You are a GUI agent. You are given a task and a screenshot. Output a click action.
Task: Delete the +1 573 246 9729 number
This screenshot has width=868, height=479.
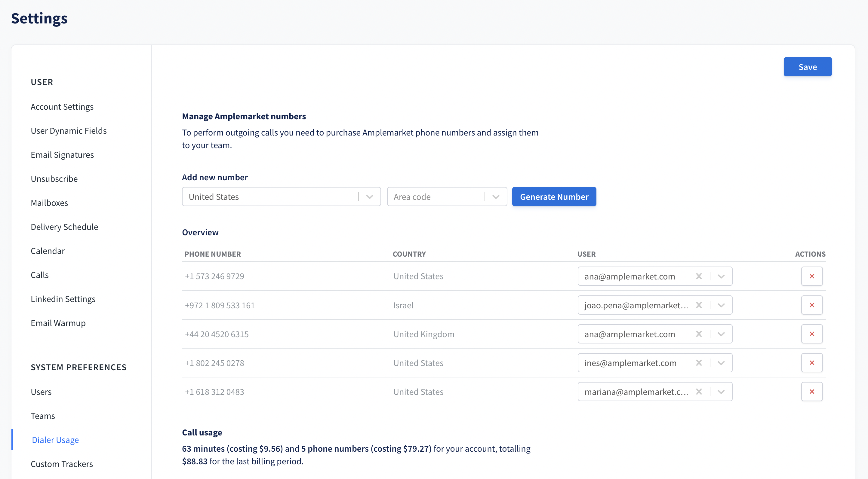(x=811, y=276)
